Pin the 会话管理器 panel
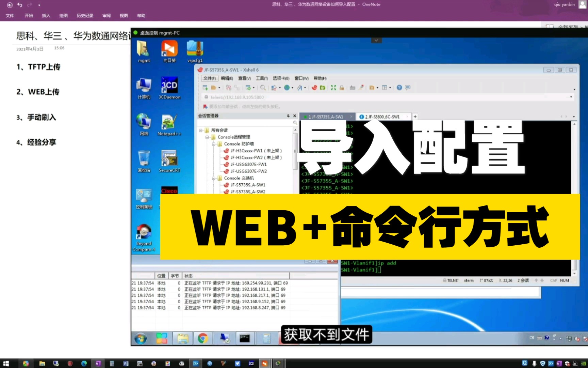This screenshot has height=368, width=588. tap(289, 116)
